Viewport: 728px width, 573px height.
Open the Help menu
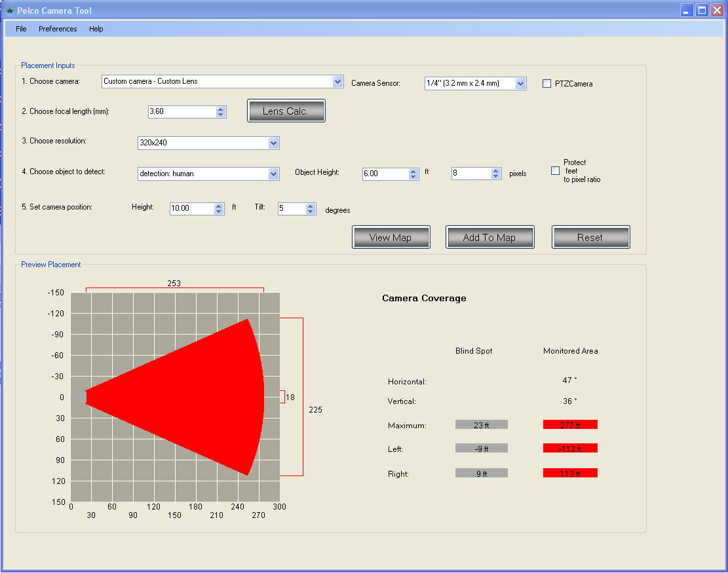(96, 29)
